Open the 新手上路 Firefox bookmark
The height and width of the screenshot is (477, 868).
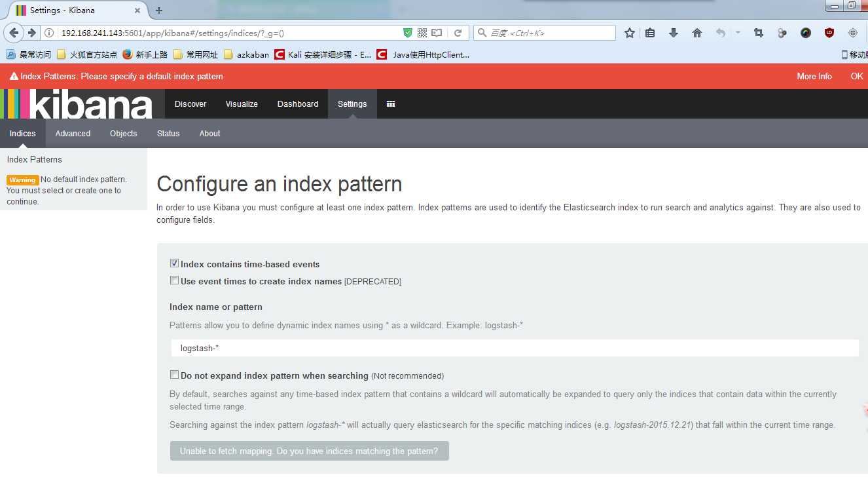click(145, 54)
